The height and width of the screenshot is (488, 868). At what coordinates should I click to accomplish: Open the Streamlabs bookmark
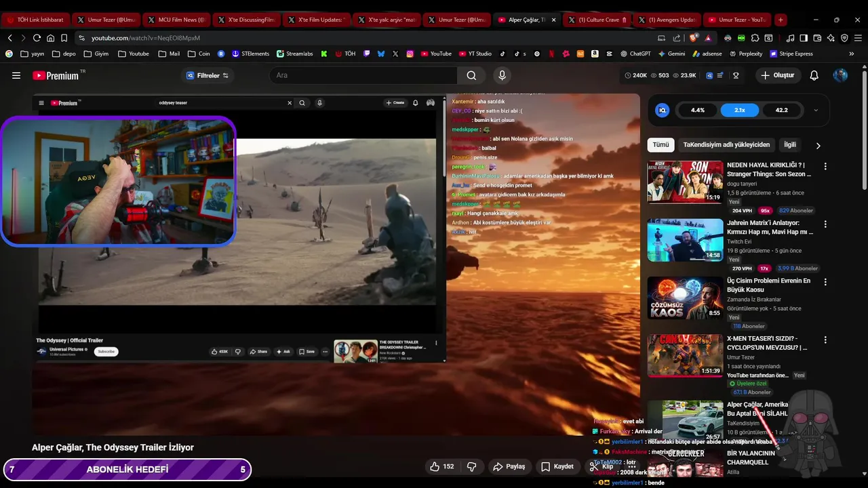tap(296, 54)
